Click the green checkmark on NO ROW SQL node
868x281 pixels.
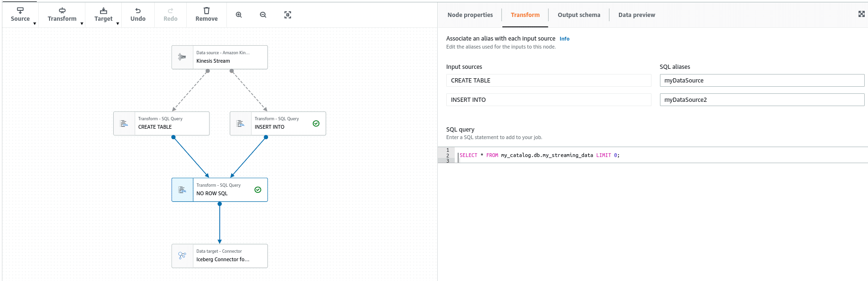pos(258,190)
